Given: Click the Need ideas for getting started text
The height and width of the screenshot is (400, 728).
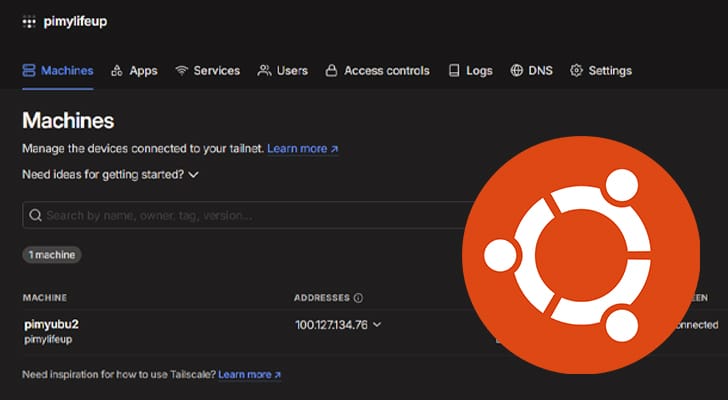Looking at the screenshot, I should [103, 175].
